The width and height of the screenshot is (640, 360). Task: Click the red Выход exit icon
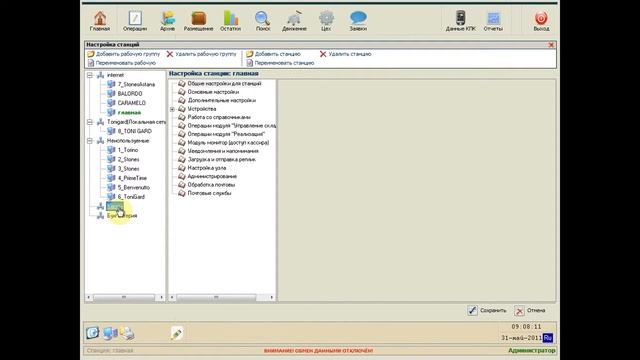541,21
